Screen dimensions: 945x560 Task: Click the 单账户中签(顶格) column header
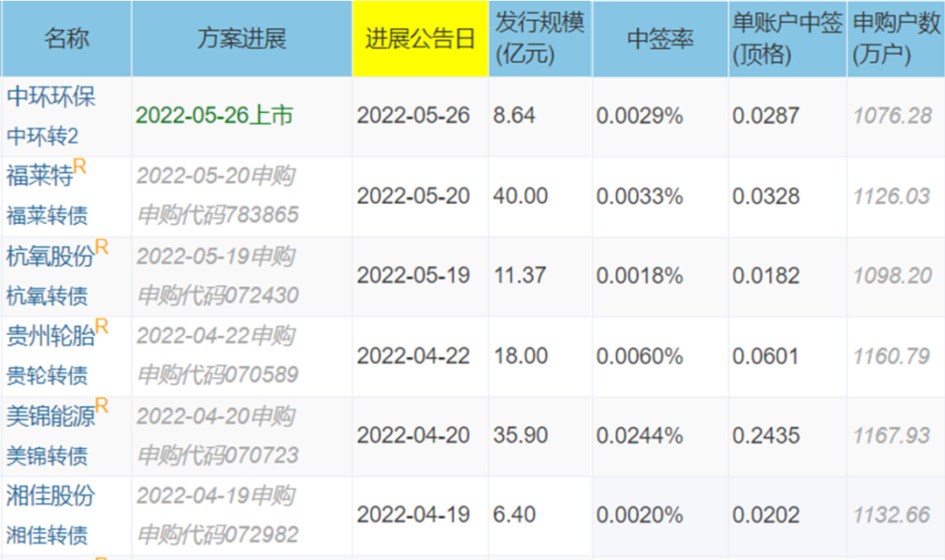point(787,39)
